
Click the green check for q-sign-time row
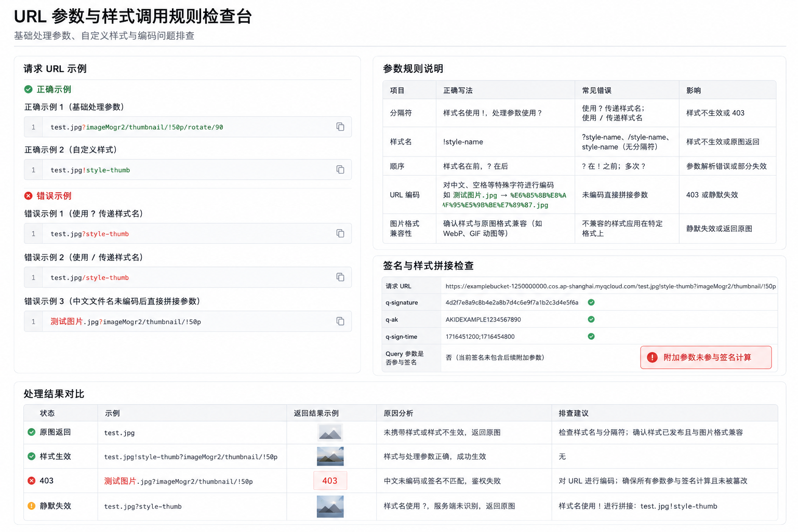(x=591, y=337)
